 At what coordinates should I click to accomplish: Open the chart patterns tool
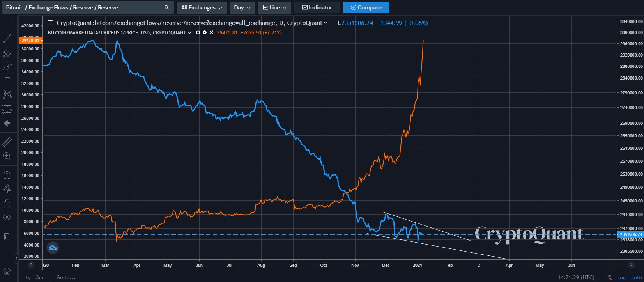click(x=7, y=95)
